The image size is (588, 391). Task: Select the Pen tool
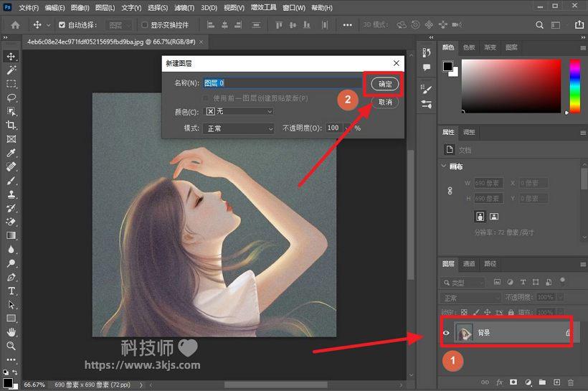click(11, 278)
